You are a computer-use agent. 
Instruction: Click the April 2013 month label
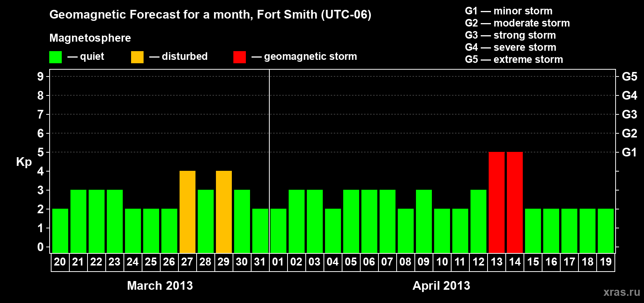[441, 286]
